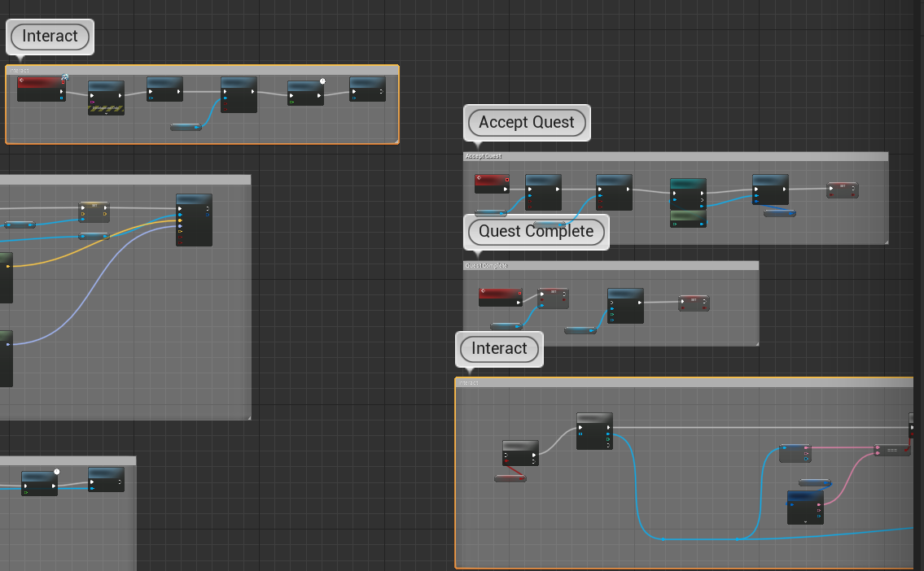
Task: Grab the Accept Quest comment box resize handle
Action: (x=884, y=241)
